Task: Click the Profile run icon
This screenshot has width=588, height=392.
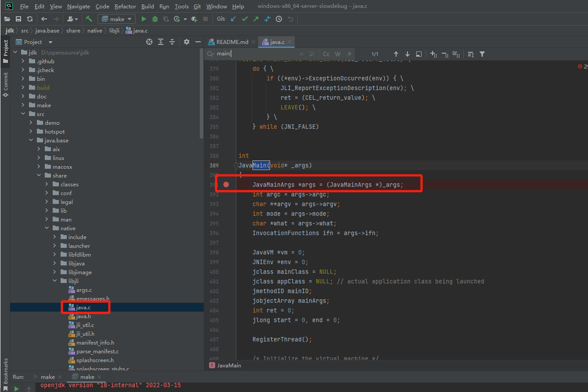Action: [177, 19]
